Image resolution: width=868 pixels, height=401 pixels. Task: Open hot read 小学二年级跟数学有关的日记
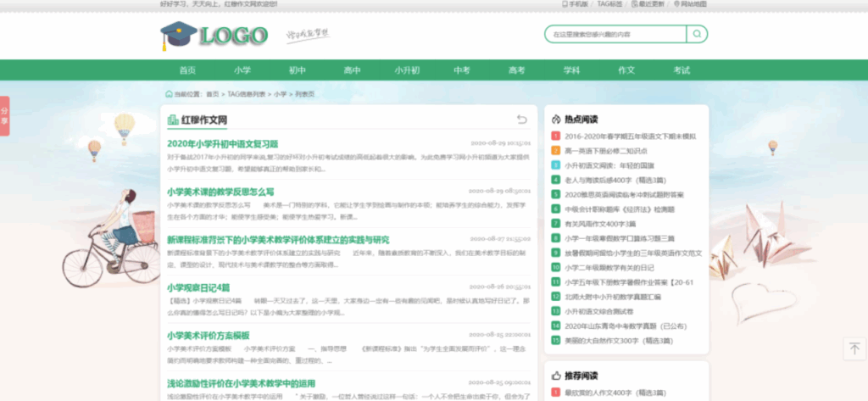(609, 268)
